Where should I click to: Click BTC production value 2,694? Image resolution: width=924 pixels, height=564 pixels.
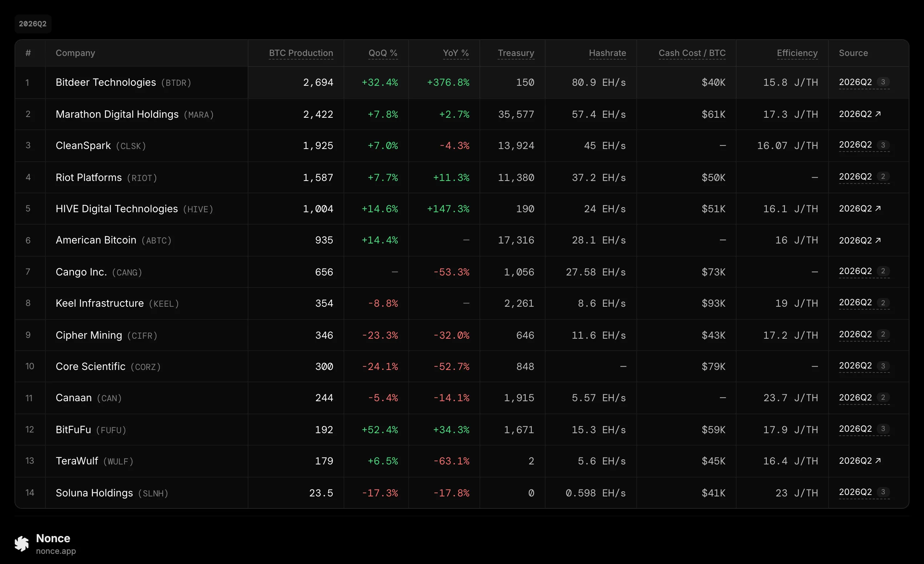(x=318, y=82)
